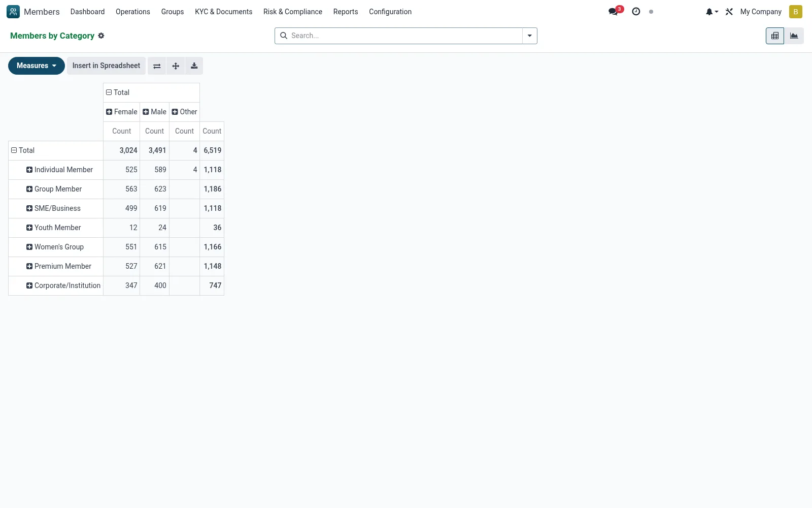Click the Flip axis icon

pyautogui.click(x=157, y=66)
